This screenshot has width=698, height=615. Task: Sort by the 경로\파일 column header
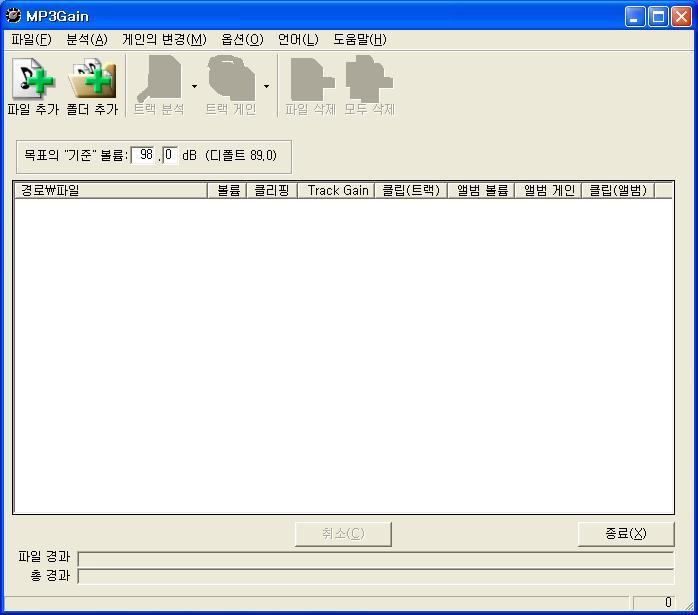(x=111, y=190)
